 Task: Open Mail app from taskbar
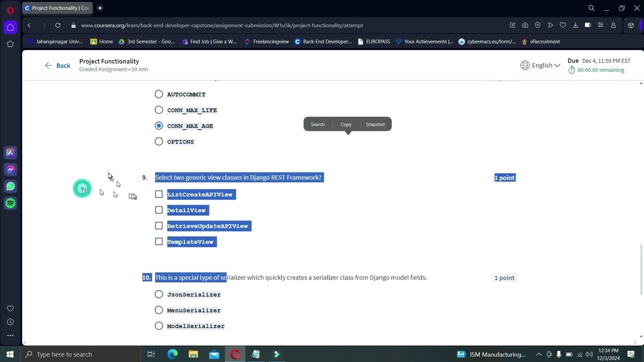(214, 354)
